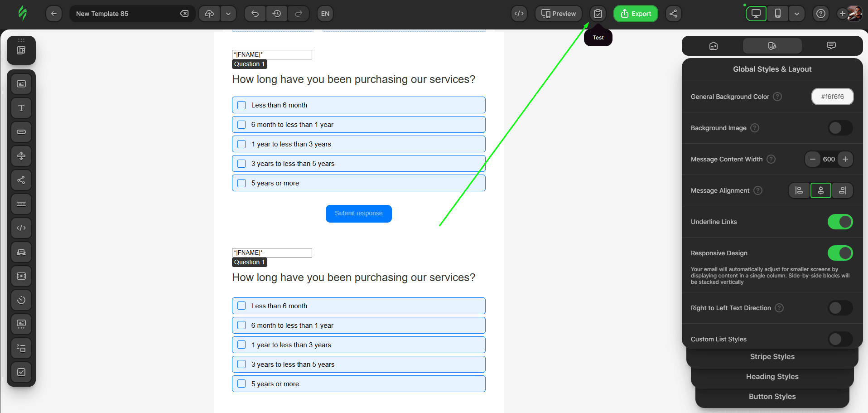Switch to the Comments panel tab
The image size is (868, 413).
click(x=831, y=45)
